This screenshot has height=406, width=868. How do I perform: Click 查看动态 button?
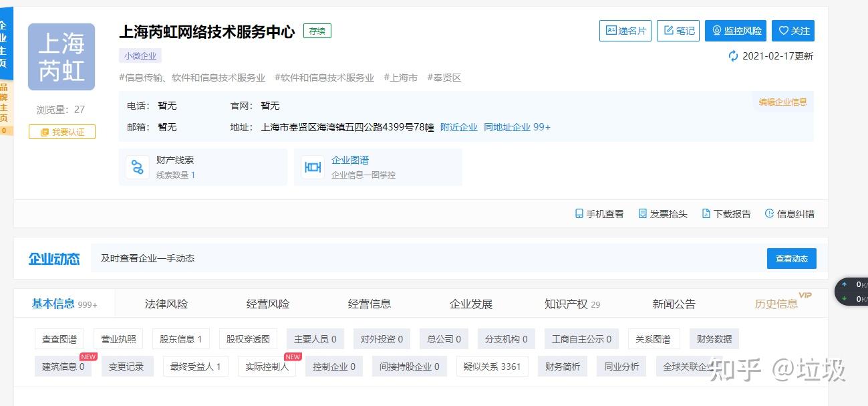coord(792,259)
